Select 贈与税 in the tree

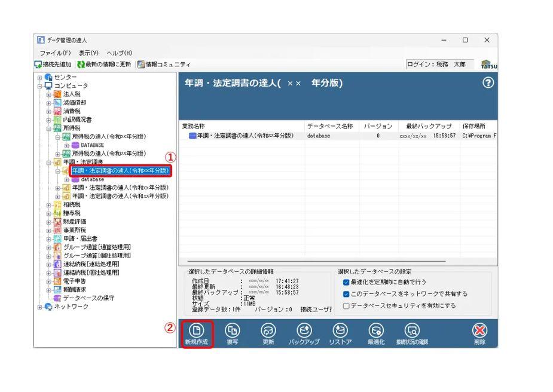72,213
